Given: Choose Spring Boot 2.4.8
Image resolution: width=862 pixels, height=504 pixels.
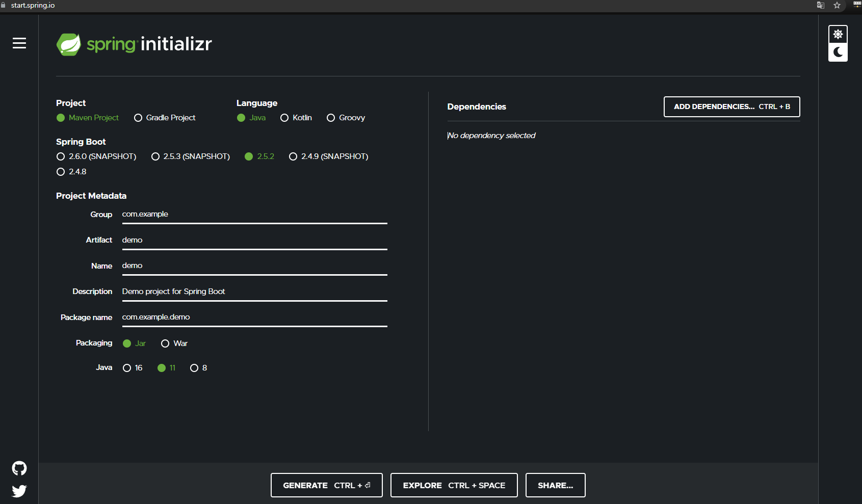Looking at the screenshot, I should 71,172.
